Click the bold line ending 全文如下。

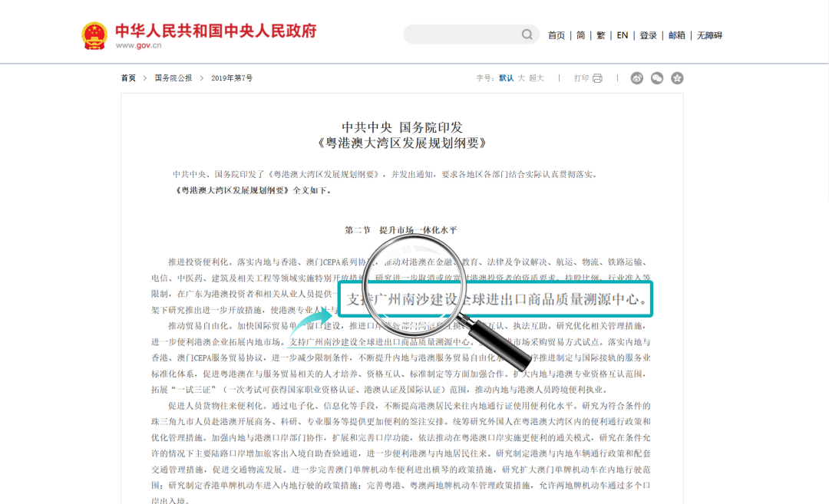[x=253, y=190]
